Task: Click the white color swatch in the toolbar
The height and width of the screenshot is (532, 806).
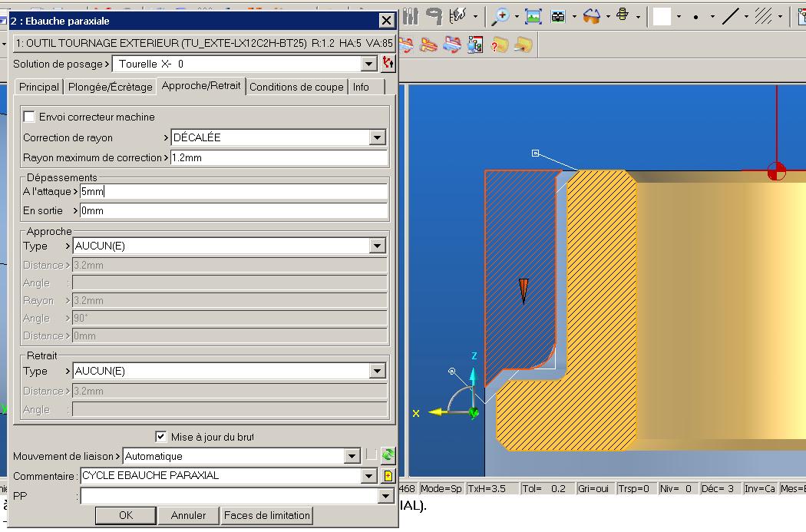Action: (662, 16)
